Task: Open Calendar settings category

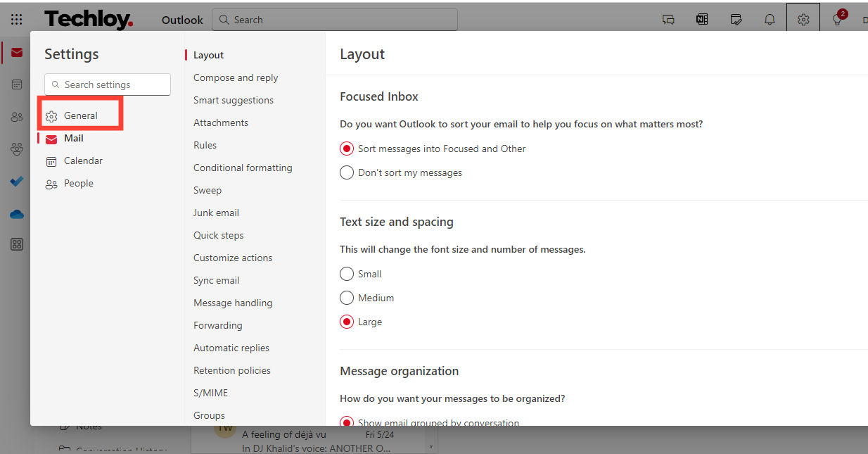Action: click(x=83, y=160)
